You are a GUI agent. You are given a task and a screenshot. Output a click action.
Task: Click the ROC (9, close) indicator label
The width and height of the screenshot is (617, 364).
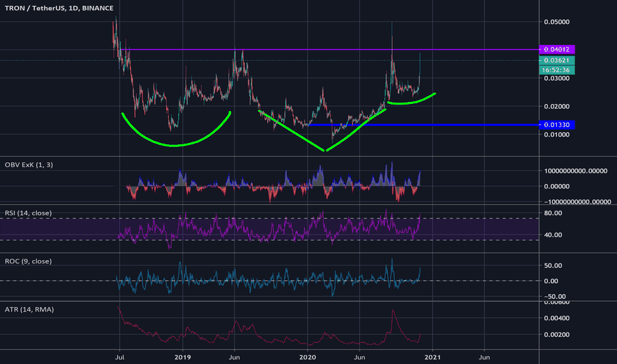click(28, 261)
